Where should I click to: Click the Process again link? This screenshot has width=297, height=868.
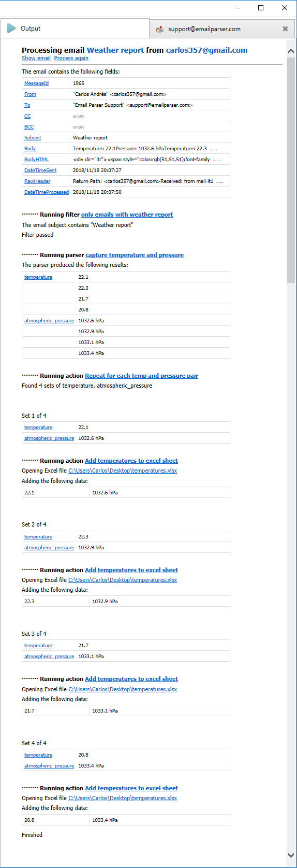click(x=71, y=59)
